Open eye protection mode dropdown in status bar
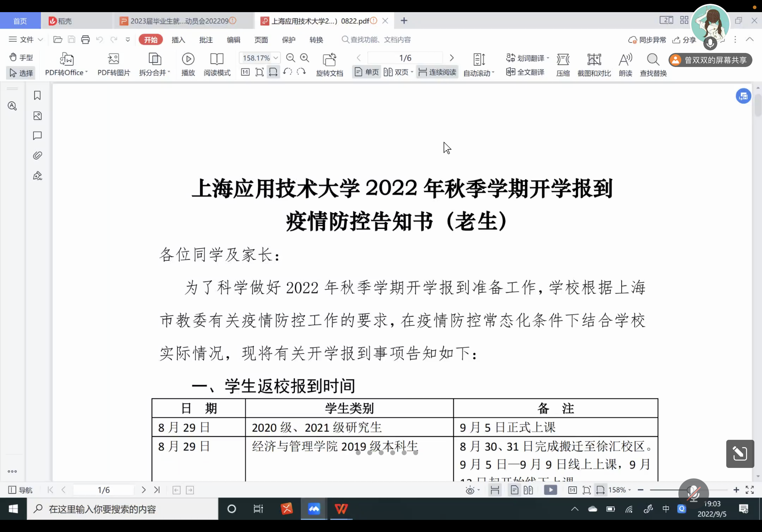 pos(473,490)
